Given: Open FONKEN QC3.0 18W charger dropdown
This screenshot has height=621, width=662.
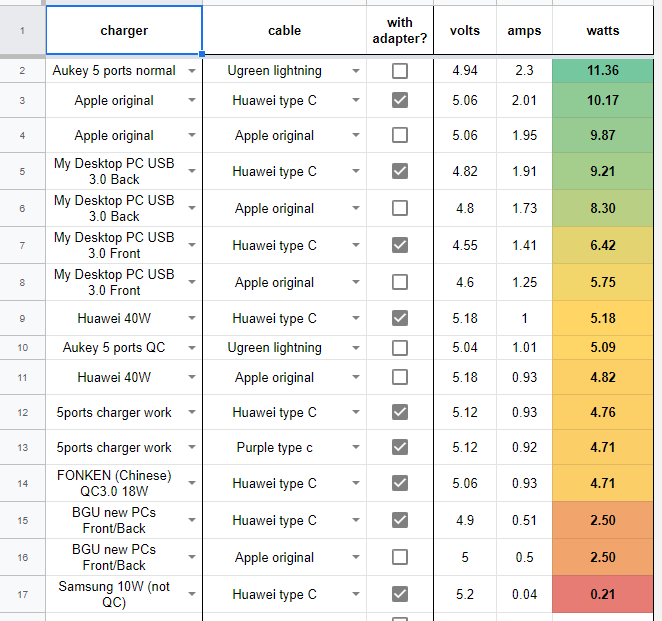Looking at the screenshot, I should [x=191, y=484].
